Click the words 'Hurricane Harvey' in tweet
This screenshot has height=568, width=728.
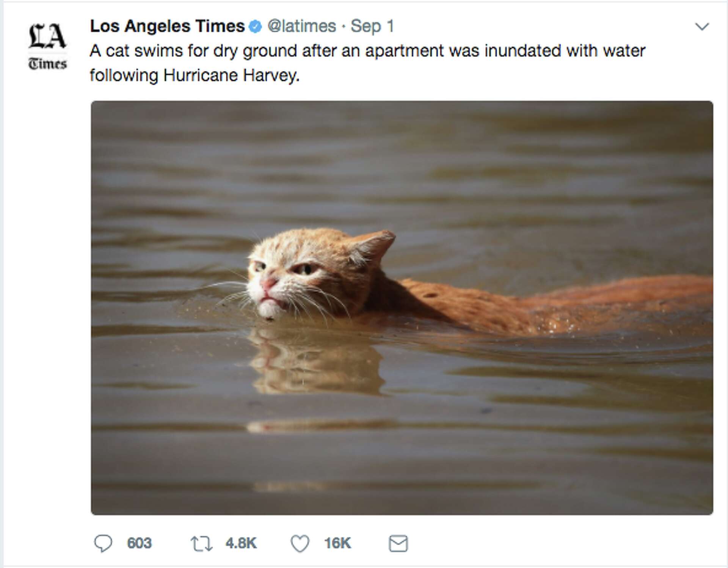point(231,75)
